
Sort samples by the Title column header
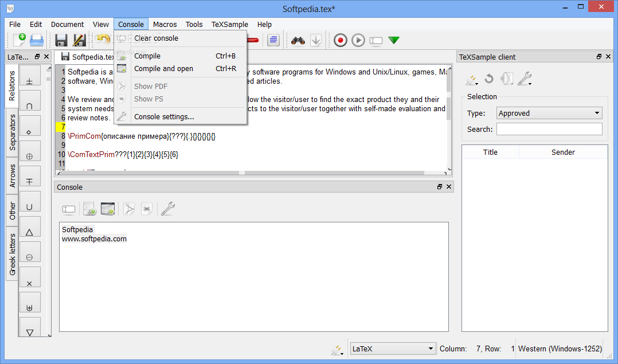pos(490,152)
